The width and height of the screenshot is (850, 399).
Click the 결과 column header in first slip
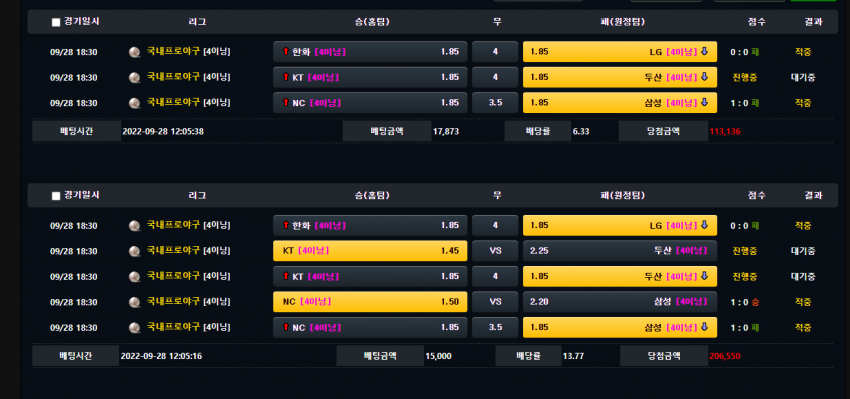(813, 22)
